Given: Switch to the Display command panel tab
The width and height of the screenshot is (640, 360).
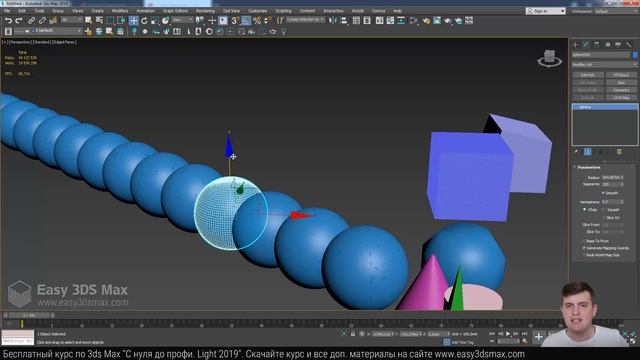Looking at the screenshot, I should [x=618, y=44].
